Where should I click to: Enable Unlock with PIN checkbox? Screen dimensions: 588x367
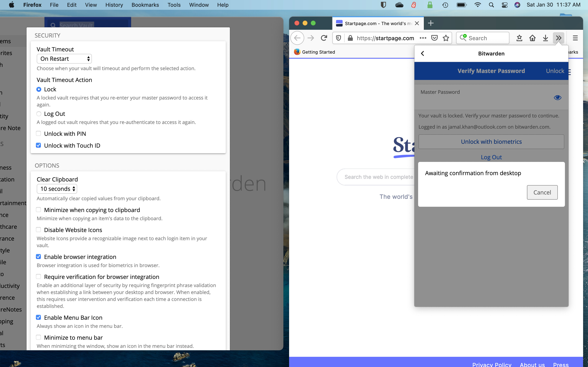click(x=39, y=134)
